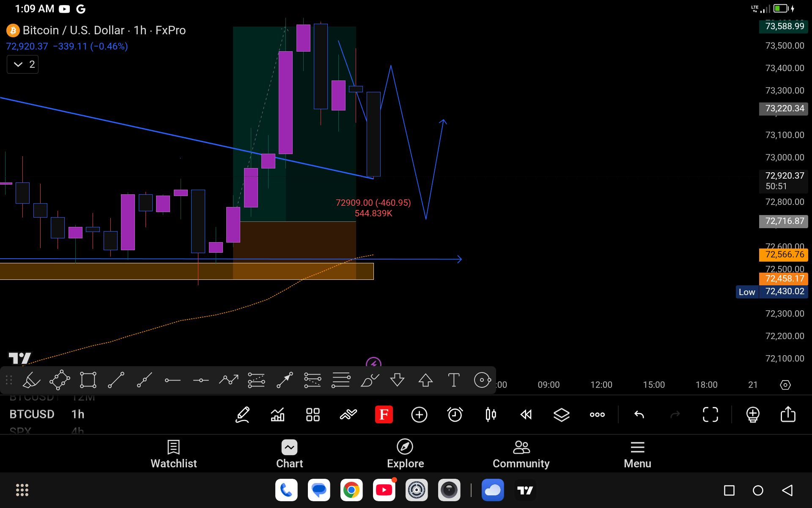Select the rotated rectangle tool

click(60, 380)
